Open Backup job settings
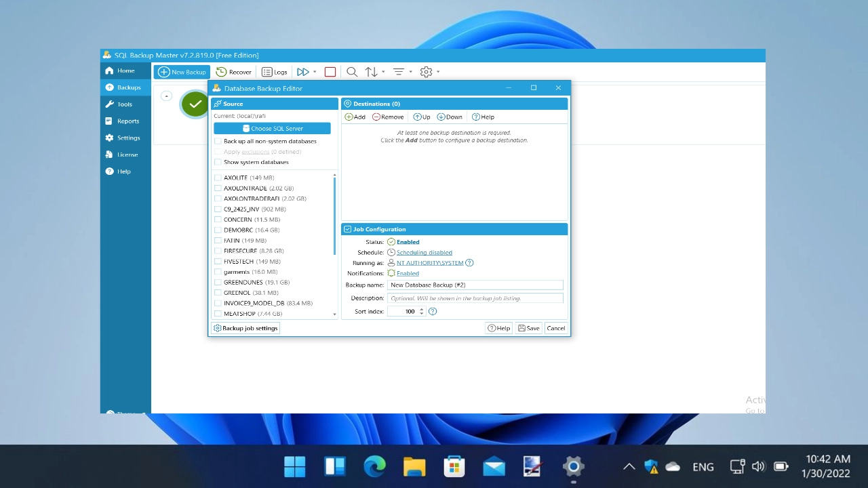 coord(245,328)
